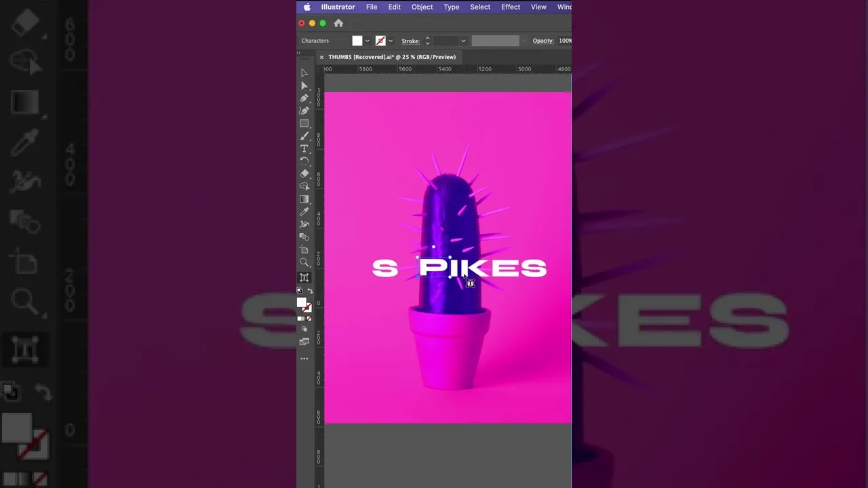
Task: Click the Opacity value field
Action: pos(565,41)
